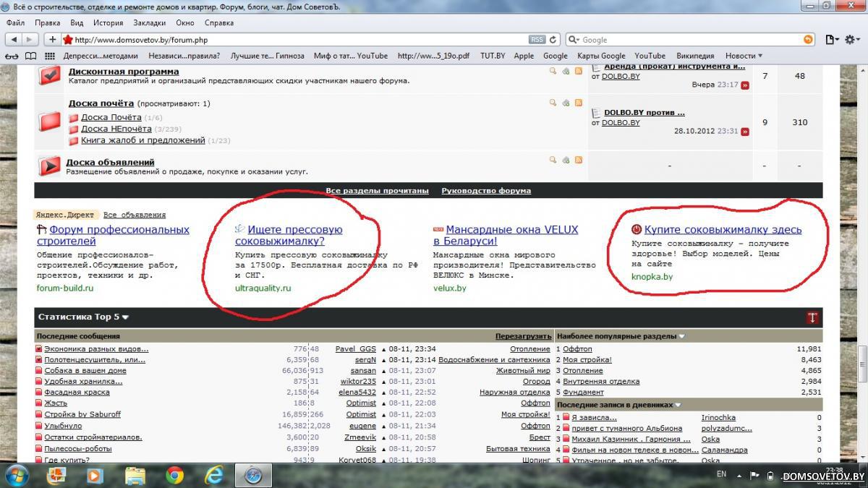Launch Google Chrome from the taskbar
The height and width of the screenshot is (488, 868).
(174, 475)
